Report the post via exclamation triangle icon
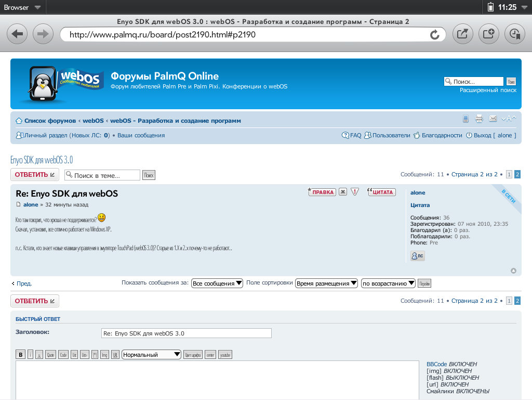This screenshot has height=400, width=532. click(355, 192)
